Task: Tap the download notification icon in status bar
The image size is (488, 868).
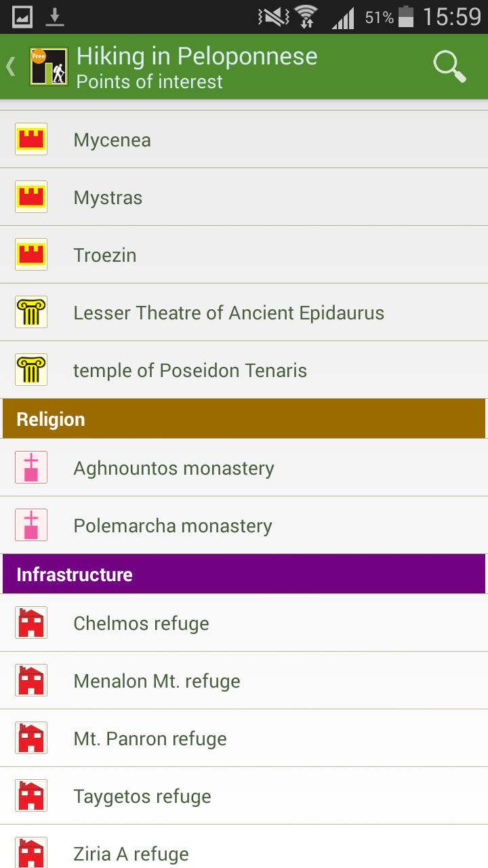Action: [55, 17]
